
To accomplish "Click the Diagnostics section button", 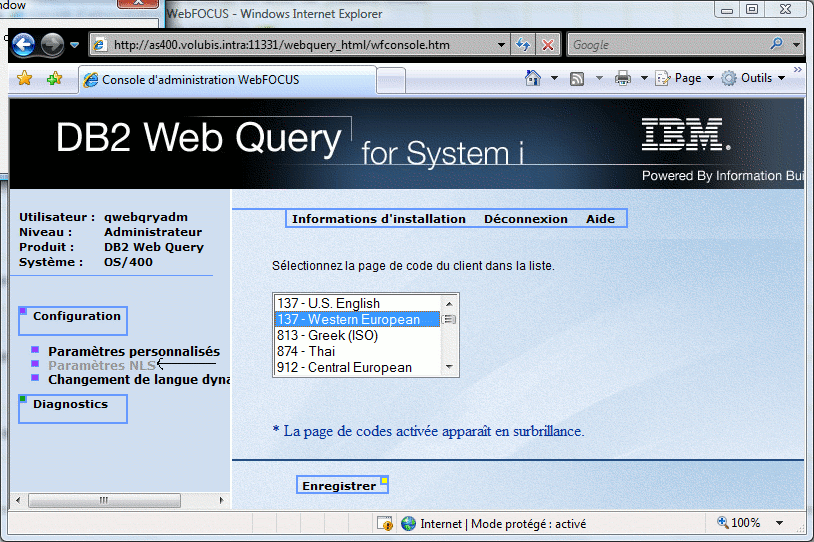I will tap(73, 409).
